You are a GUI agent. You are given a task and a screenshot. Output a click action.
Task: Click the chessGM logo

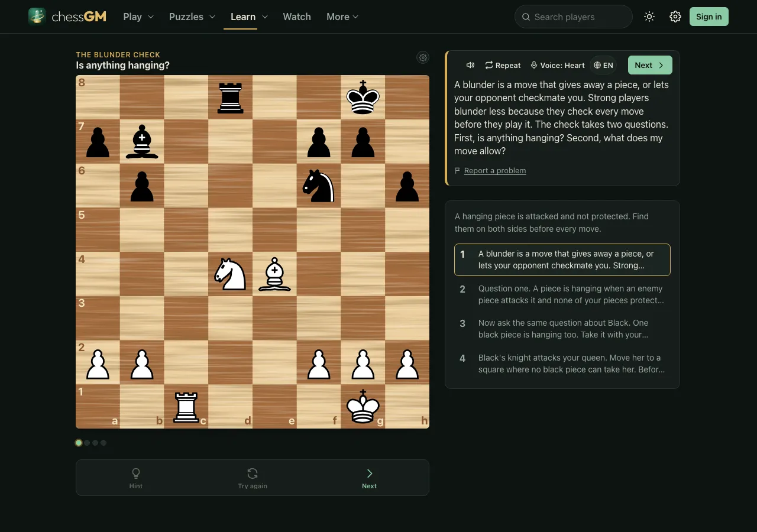pyautogui.click(x=67, y=17)
